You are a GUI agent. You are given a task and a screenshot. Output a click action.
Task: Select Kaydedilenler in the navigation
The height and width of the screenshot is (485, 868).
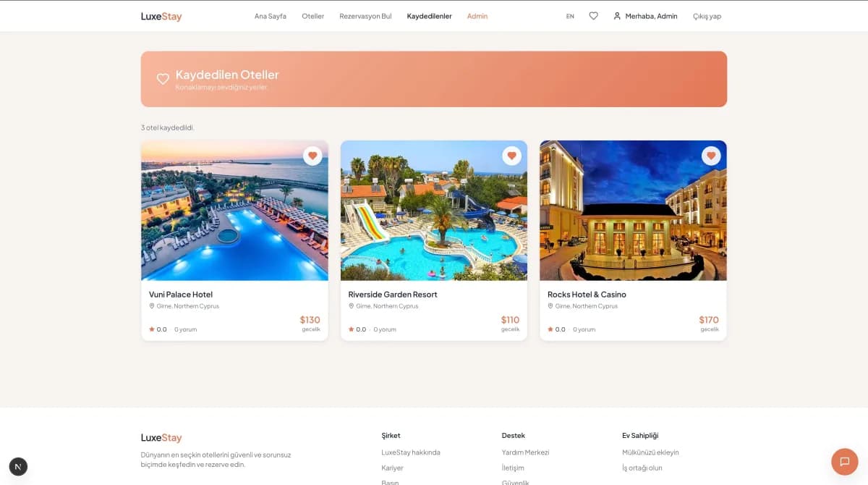430,16
